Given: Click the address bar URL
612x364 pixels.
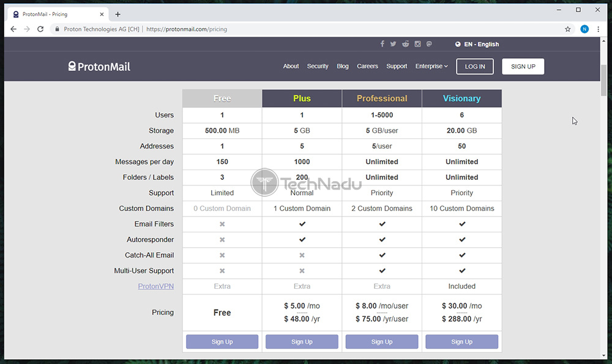Looking at the screenshot, I should (187, 29).
